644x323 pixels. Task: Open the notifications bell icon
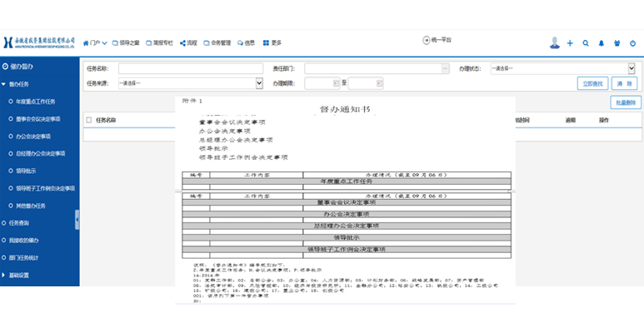[602, 43]
